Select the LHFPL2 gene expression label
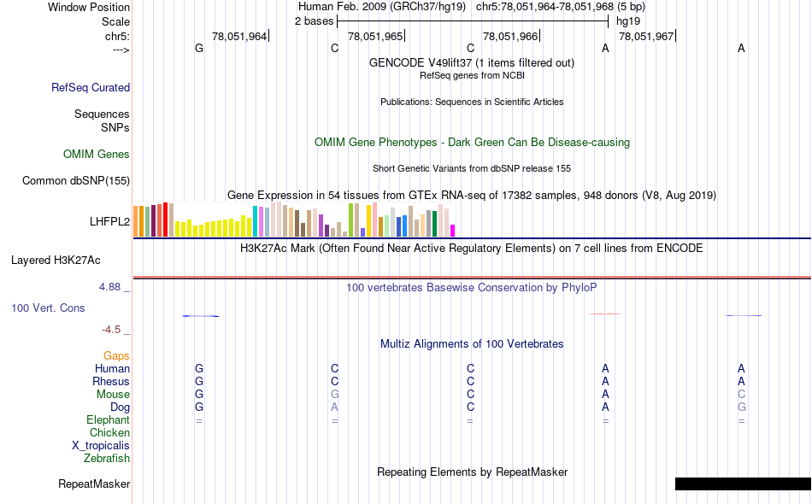 click(109, 221)
